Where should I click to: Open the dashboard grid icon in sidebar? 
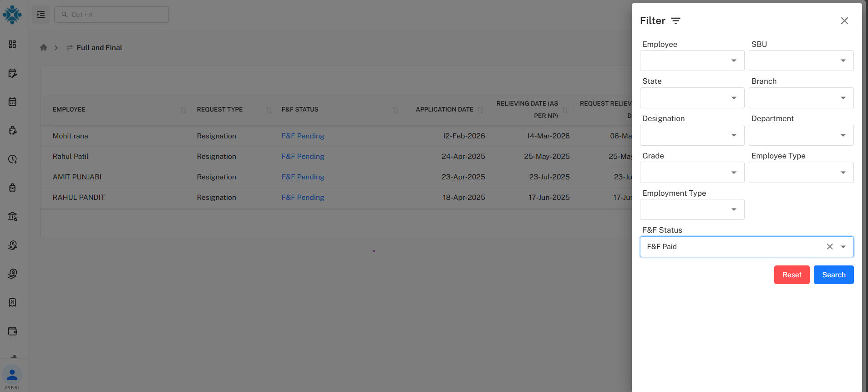point(12,44)
